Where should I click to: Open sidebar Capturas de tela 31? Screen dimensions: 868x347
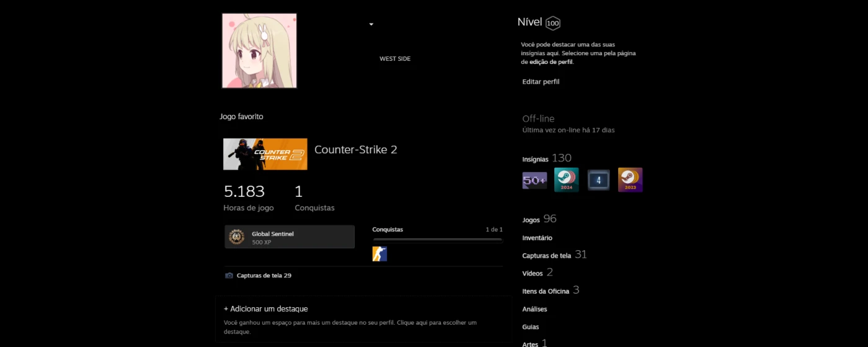coord(554,255)
